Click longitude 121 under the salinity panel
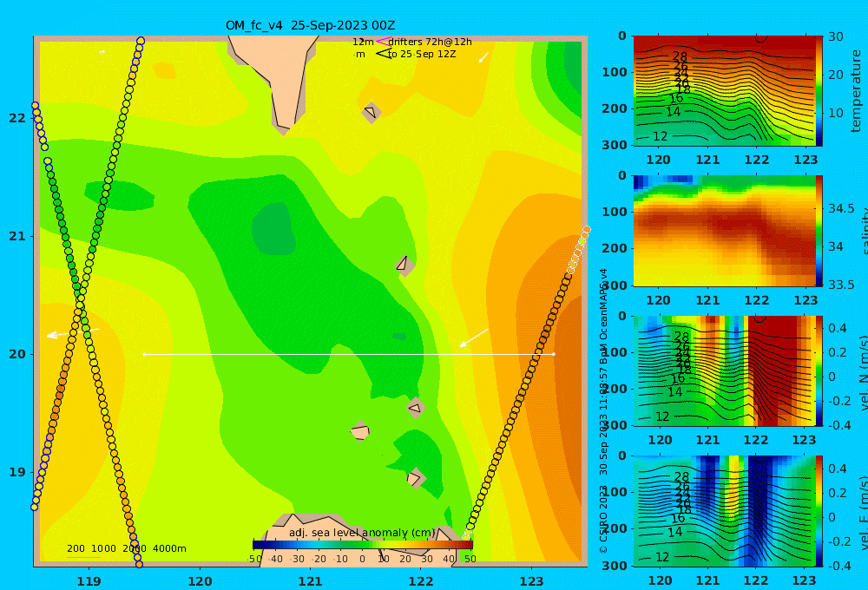868x590 pixels. click(708, 300)
